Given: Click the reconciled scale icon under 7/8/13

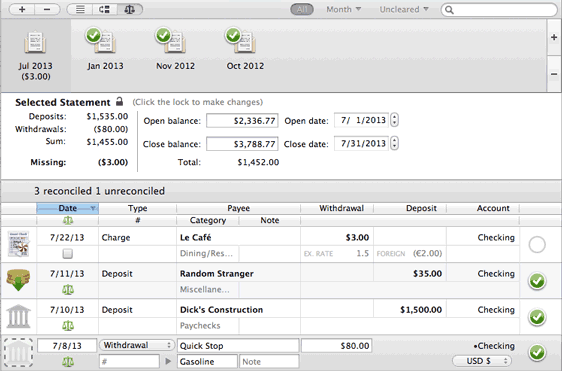Looking at the screenshot, I should coord(68,362).
